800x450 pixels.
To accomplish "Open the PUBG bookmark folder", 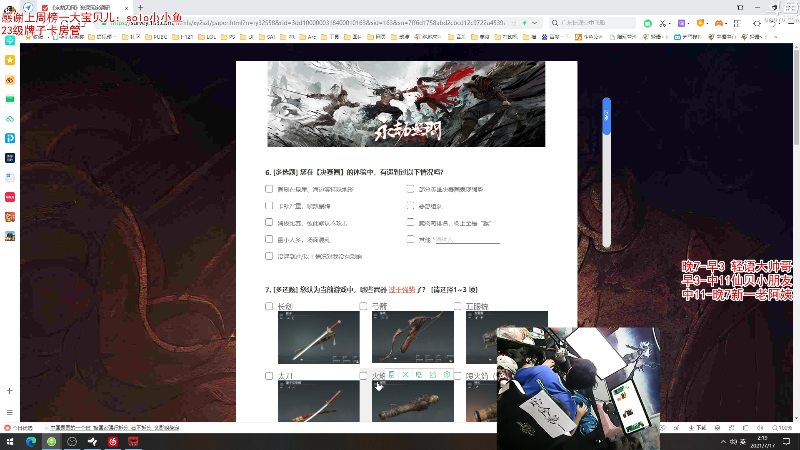I will [x=156, y=37].
